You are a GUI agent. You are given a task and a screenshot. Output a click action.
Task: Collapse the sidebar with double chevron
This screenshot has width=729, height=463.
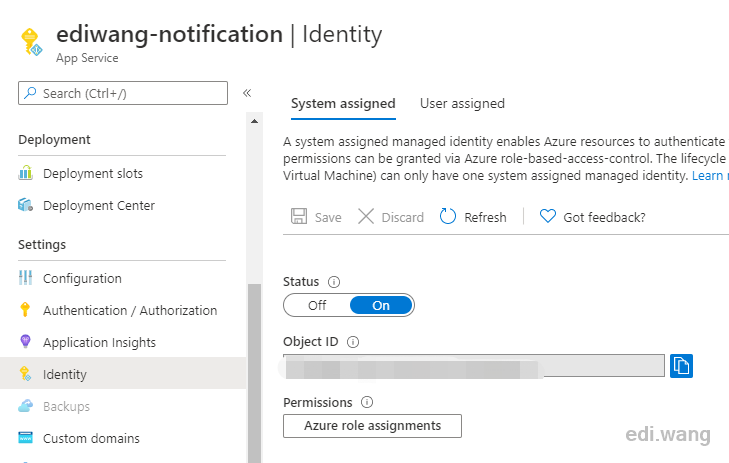247,93
